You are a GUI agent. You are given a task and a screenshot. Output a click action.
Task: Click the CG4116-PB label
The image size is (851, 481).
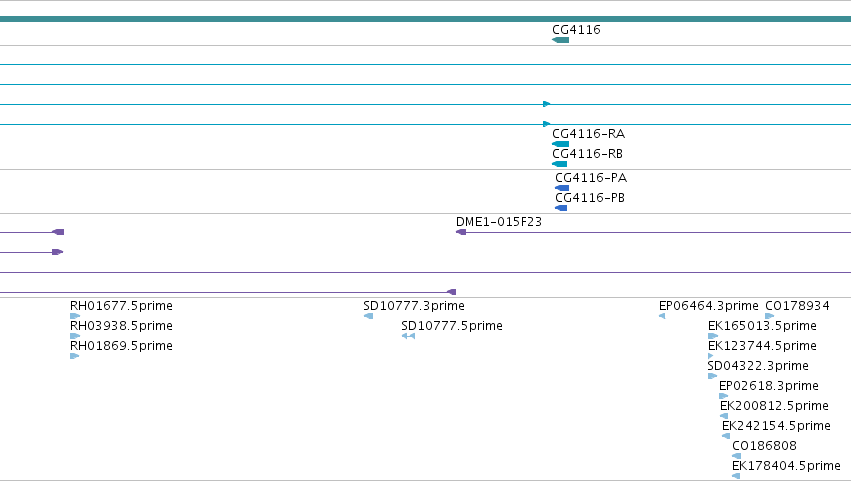(590, 198)
